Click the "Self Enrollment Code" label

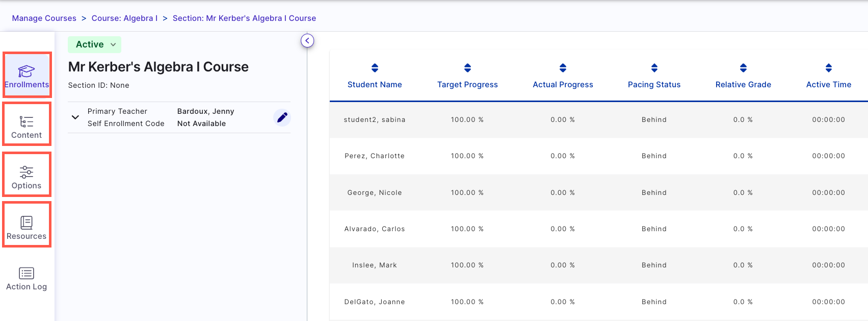126,124
